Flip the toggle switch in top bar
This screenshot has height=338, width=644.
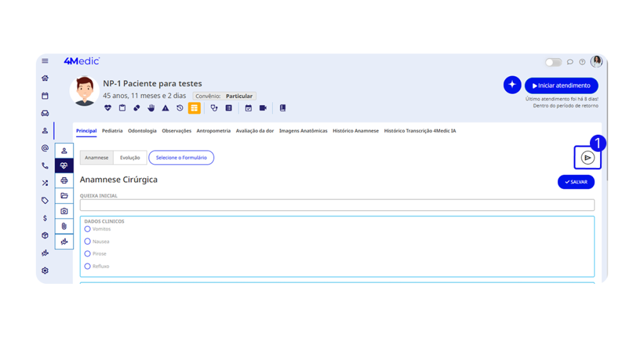[553, 62]
